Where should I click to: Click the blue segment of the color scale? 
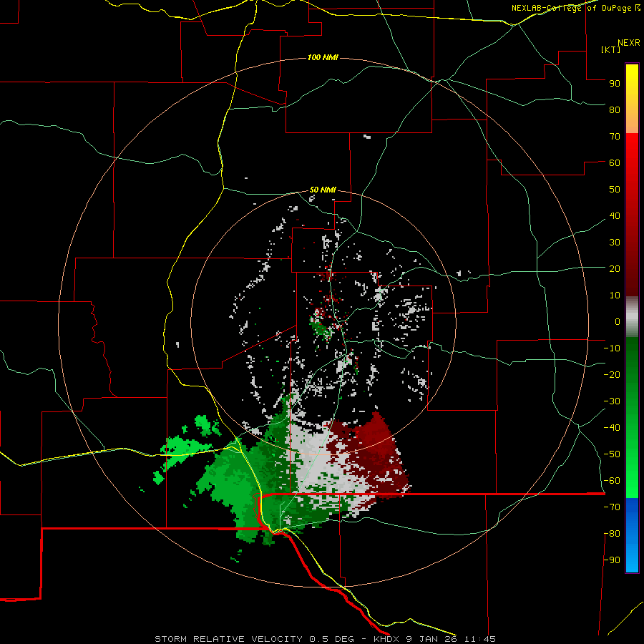(632, 535)
